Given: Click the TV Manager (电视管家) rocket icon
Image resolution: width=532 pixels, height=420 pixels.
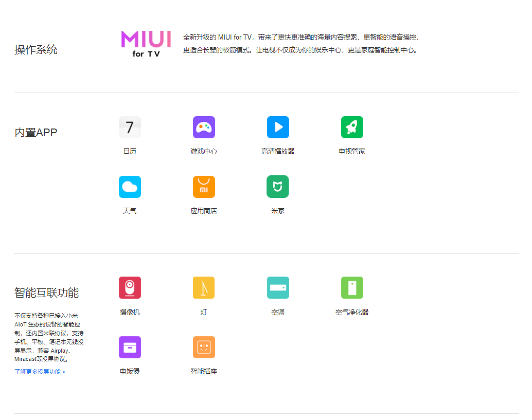Looking at the screenshot, I should (x=352, y=127).
